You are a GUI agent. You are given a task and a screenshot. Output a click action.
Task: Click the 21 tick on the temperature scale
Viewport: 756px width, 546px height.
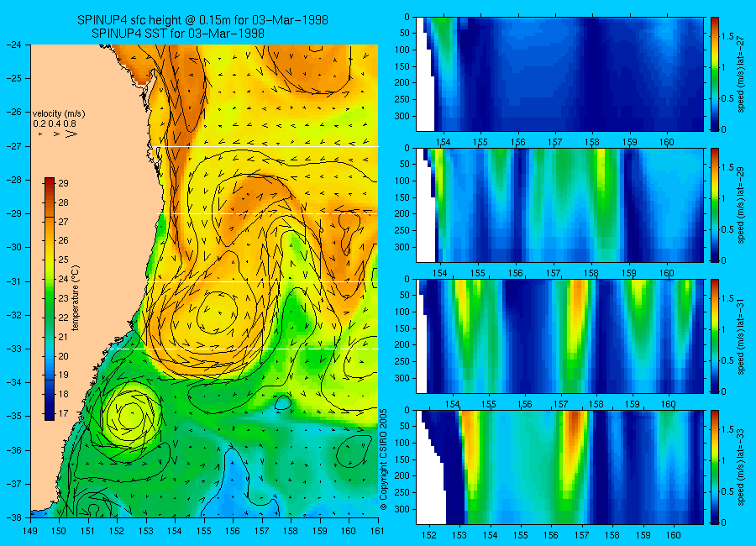(63, 337)
